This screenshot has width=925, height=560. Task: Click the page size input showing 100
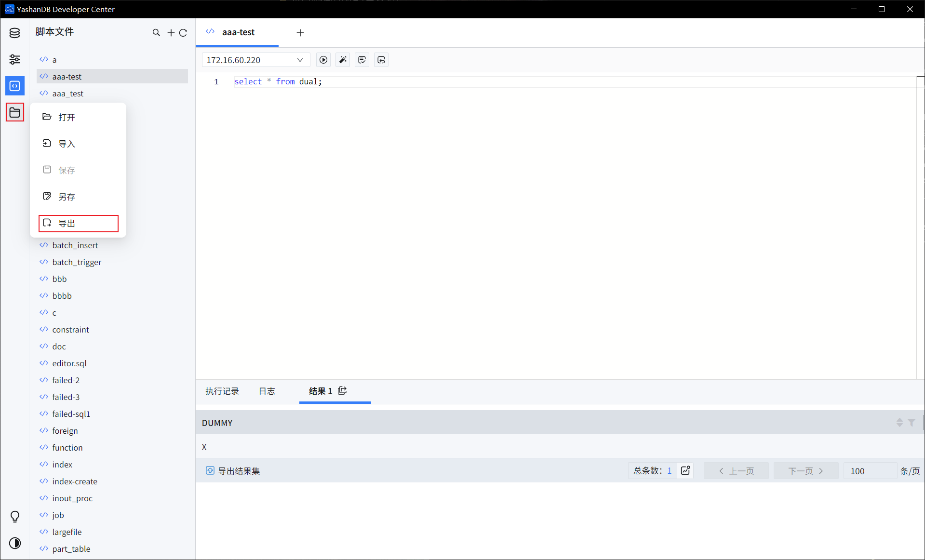(x=870, y=471)
